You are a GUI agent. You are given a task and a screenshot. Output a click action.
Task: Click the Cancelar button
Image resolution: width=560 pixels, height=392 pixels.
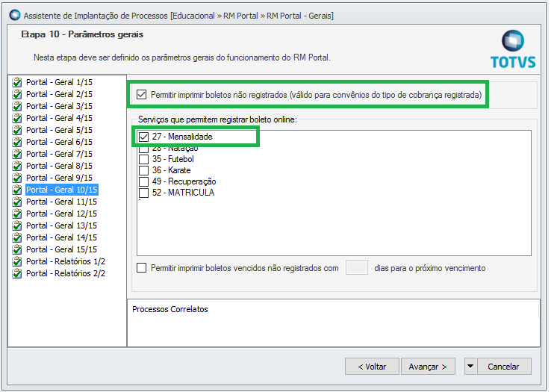tap(504, 367)
